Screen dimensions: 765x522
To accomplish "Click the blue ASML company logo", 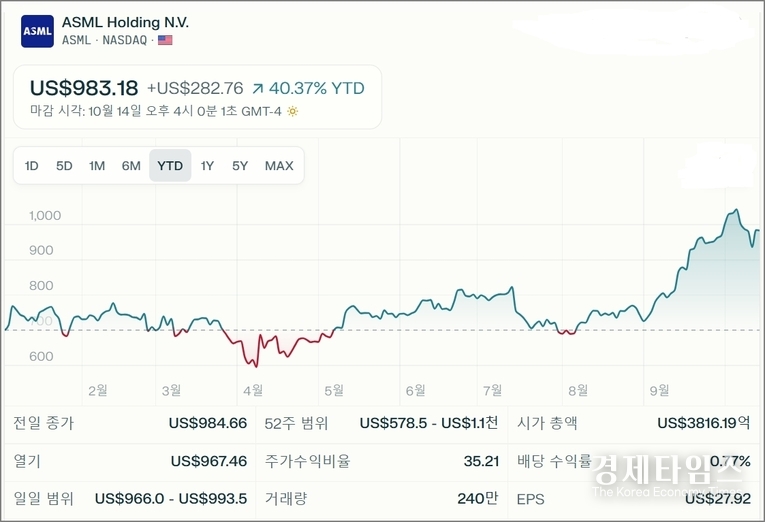I will pyautogui.click(x=37, y=31).
